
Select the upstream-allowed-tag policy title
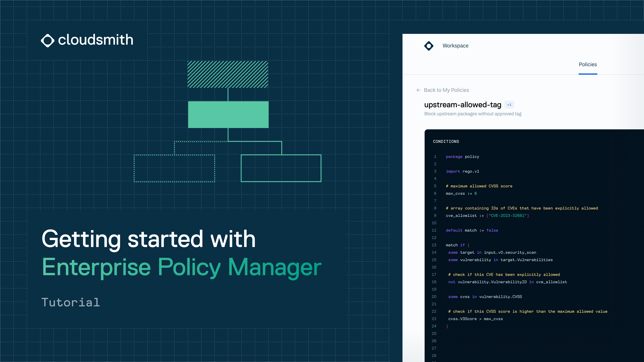coord(463,105)
